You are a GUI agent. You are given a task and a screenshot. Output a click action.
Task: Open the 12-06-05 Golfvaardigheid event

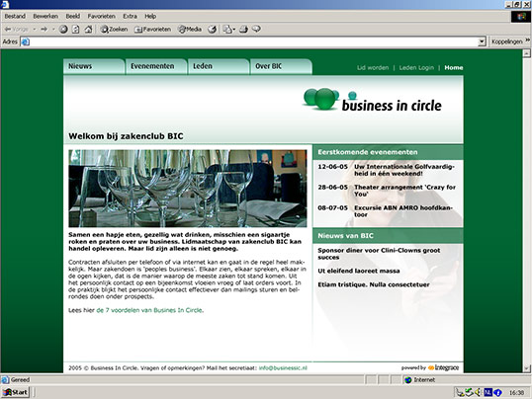[x=387, y=170]
